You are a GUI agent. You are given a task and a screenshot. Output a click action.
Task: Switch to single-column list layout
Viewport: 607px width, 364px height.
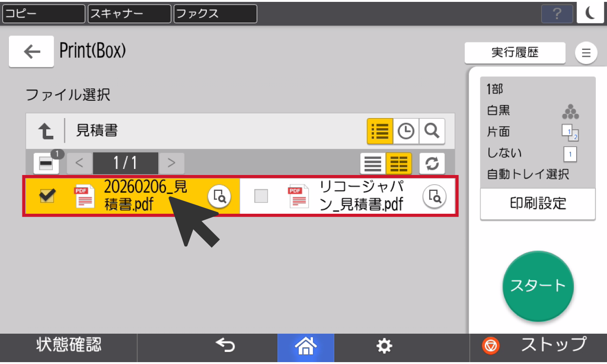tap(373, 163)
